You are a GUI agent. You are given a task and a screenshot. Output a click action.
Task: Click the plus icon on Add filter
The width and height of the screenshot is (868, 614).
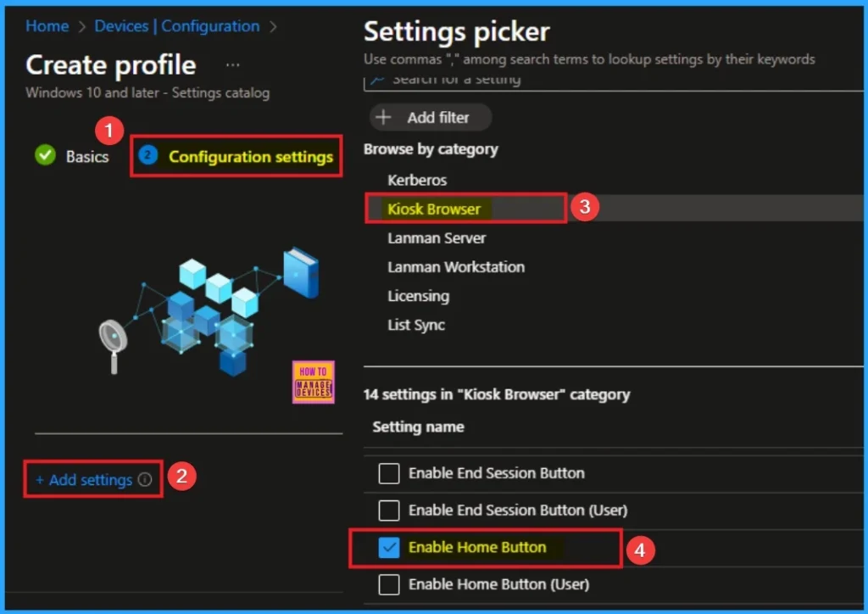[384, 117]
